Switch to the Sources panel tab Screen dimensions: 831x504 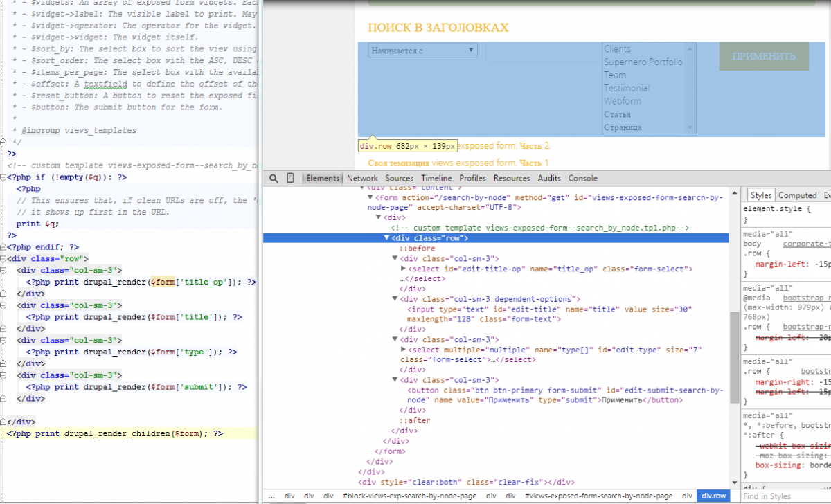coord(399,179)
